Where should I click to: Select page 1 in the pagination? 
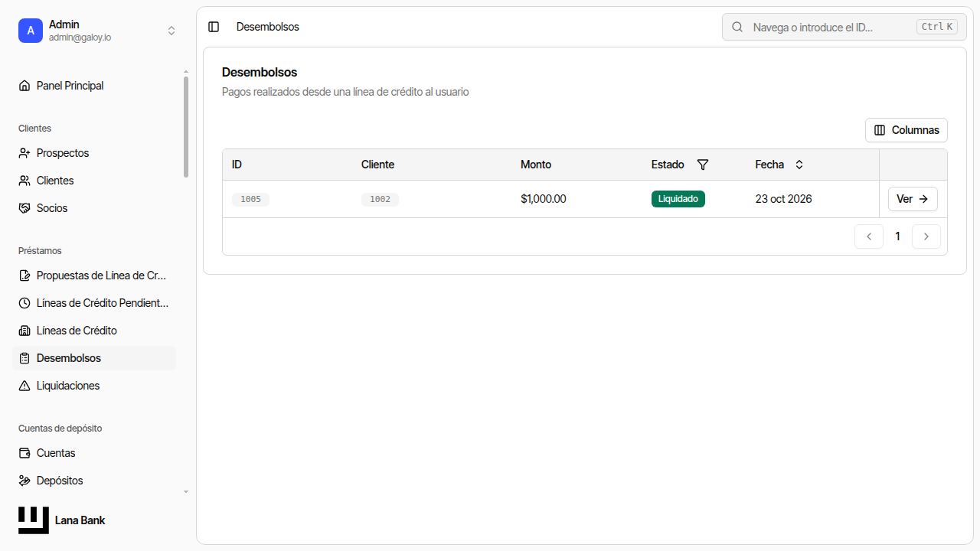(x=897, y=236)
